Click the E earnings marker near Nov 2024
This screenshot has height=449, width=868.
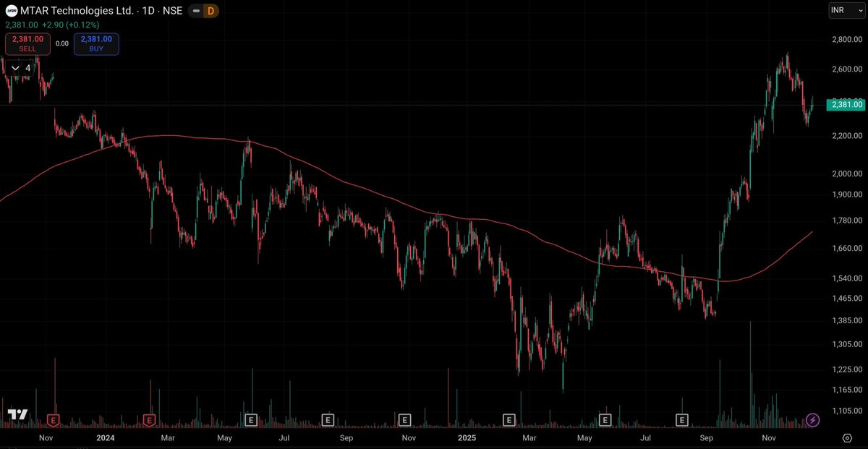coord(404,419)
